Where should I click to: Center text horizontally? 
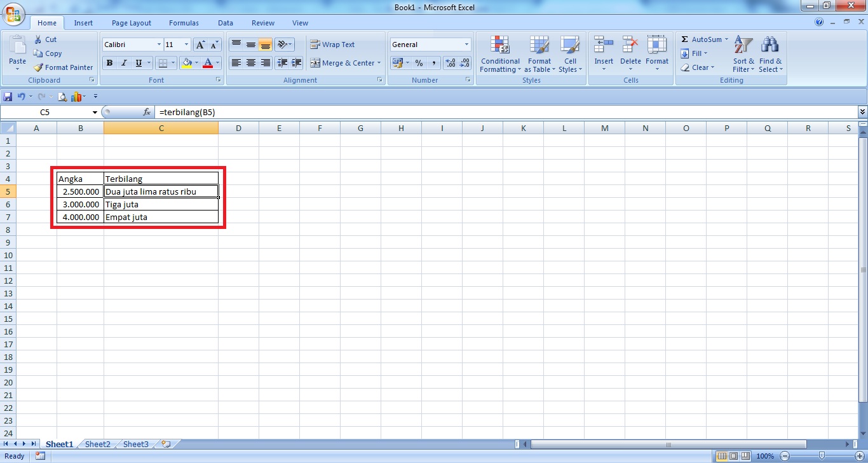tap(251, 63)
